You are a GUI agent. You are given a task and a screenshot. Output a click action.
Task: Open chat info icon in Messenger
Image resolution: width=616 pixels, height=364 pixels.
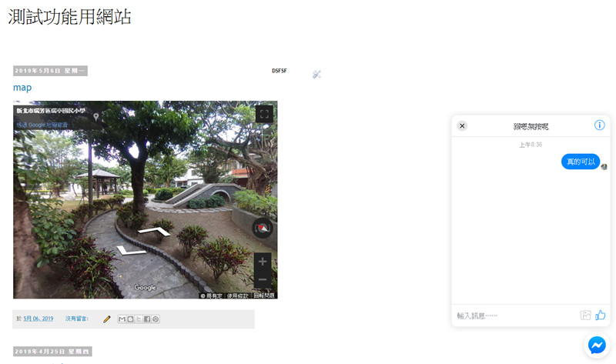pyautogui.click(x=599, y=125)
